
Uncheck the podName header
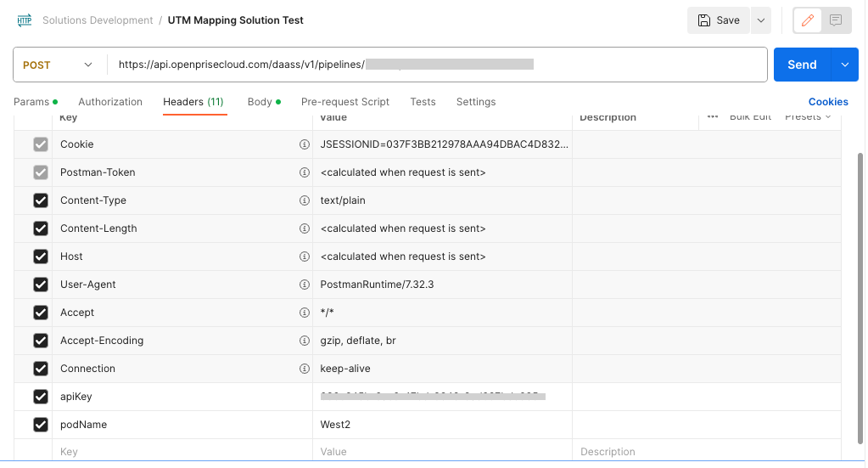[41, 425]
